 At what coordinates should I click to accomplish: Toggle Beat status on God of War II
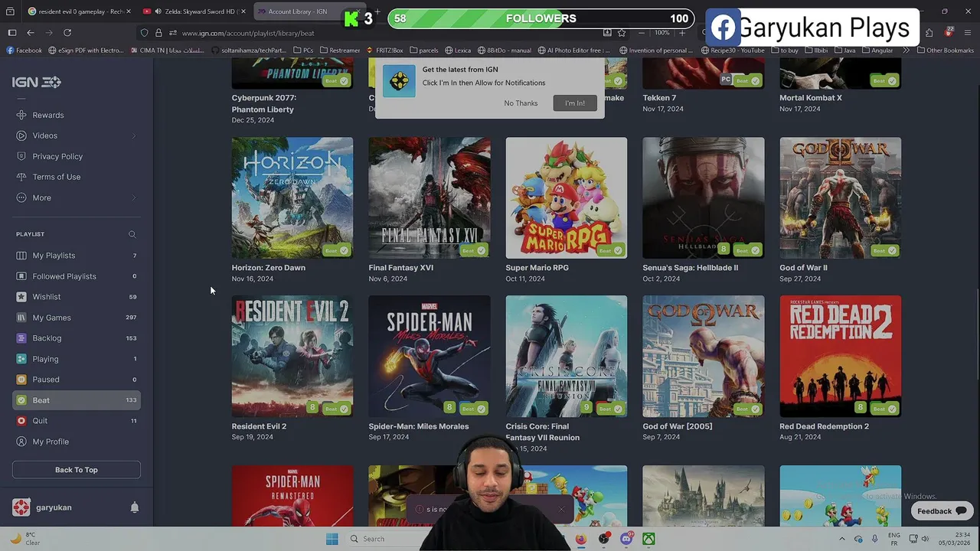[884, 250]
